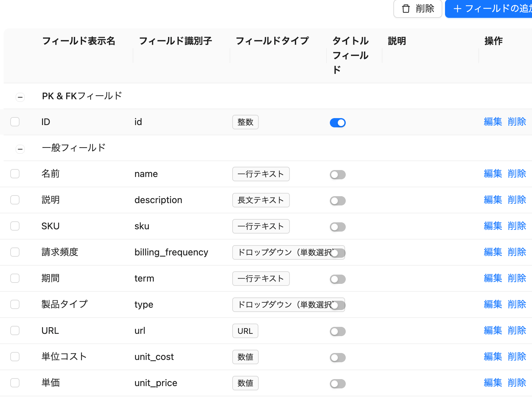Delete the unit_cost field via 削除
This screenshot has height=397, width=532.
(x=517, y=357)
